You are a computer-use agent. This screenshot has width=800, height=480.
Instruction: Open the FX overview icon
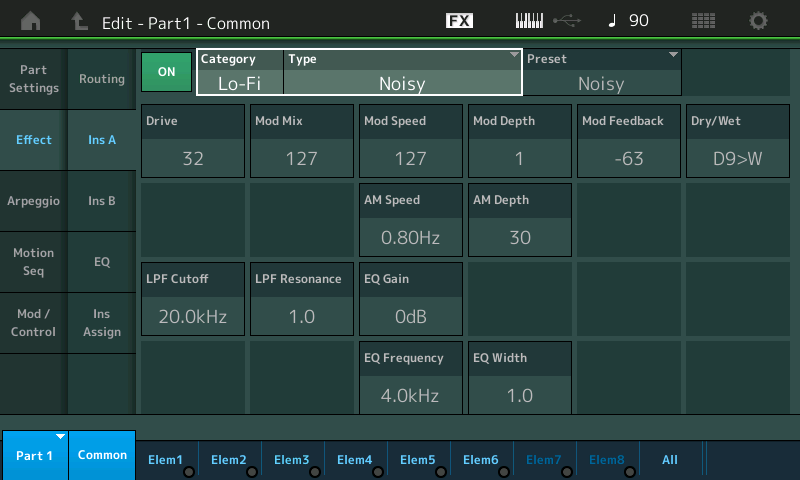point(459,21)
